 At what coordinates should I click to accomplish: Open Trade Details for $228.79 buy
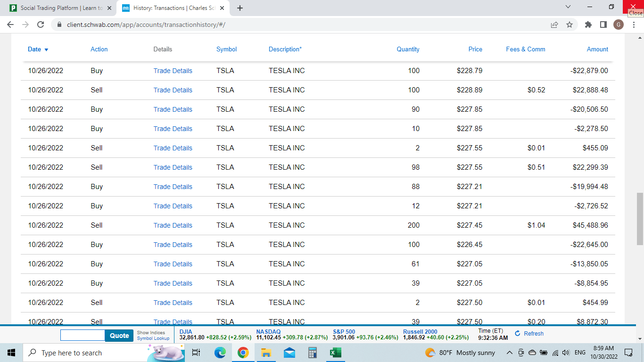[173, 71]
